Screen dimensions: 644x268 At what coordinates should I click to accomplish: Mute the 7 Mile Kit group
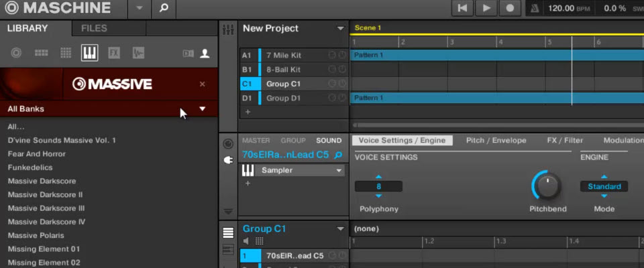(x=332, y=56)
